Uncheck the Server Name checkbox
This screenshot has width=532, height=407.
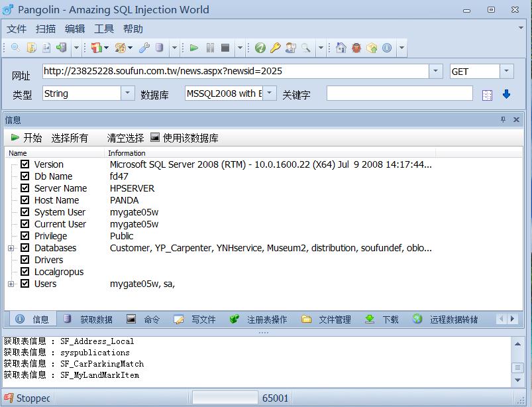[25, 188]
